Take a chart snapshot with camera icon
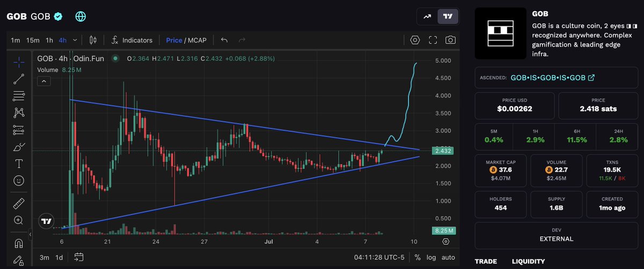Image resolution: width=644 pixels, height=269 pixels. click(x=451, y=40)
